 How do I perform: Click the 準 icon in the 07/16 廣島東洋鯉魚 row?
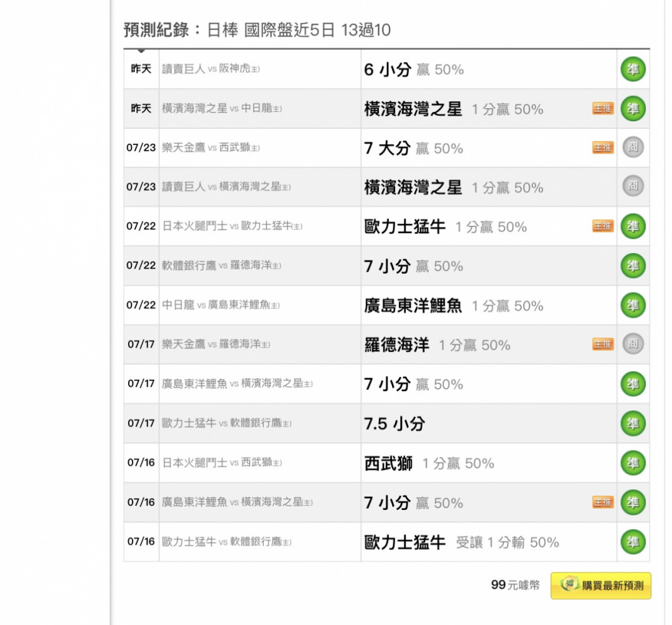point(633,502)
